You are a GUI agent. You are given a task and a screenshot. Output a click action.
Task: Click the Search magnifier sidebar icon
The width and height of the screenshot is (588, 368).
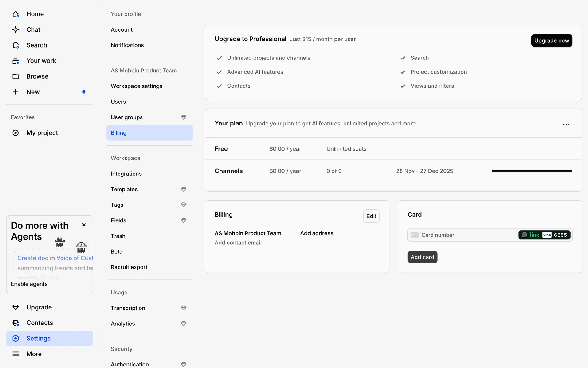pos(16,45)
